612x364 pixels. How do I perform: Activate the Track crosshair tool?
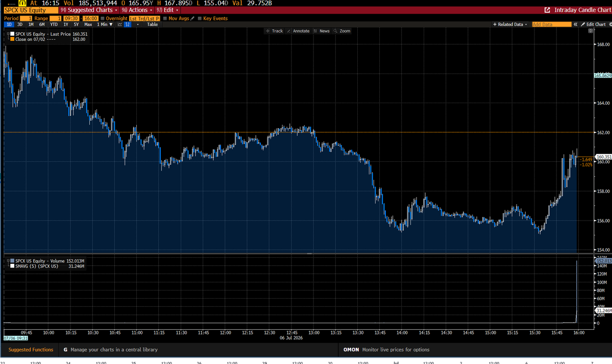[x=274, y=31]
